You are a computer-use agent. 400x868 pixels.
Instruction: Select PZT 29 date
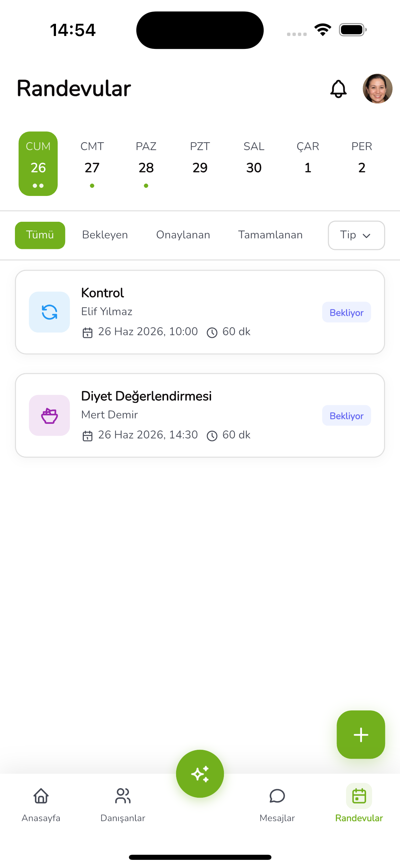[x=200, y=164]
